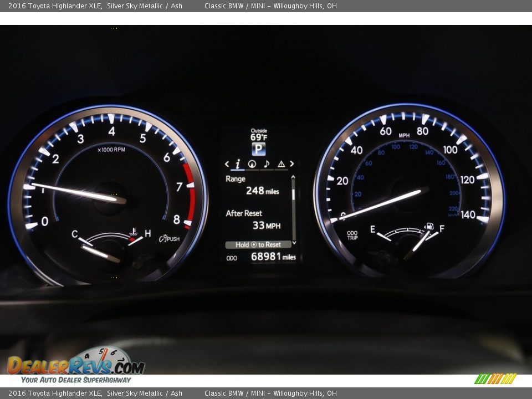532x399 pixels.
Task: Click '2016 Toyota Highlander XLE' in top caption
Action: coord(55,6)
